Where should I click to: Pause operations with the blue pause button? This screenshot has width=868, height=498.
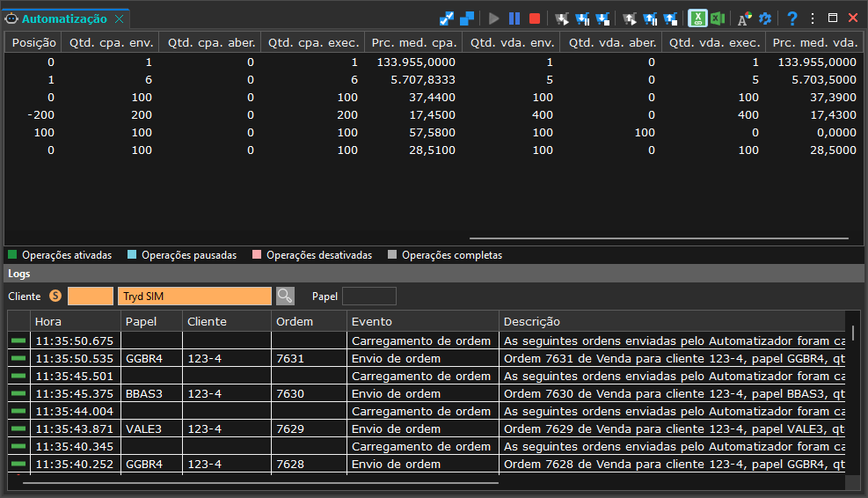[514, 18]
